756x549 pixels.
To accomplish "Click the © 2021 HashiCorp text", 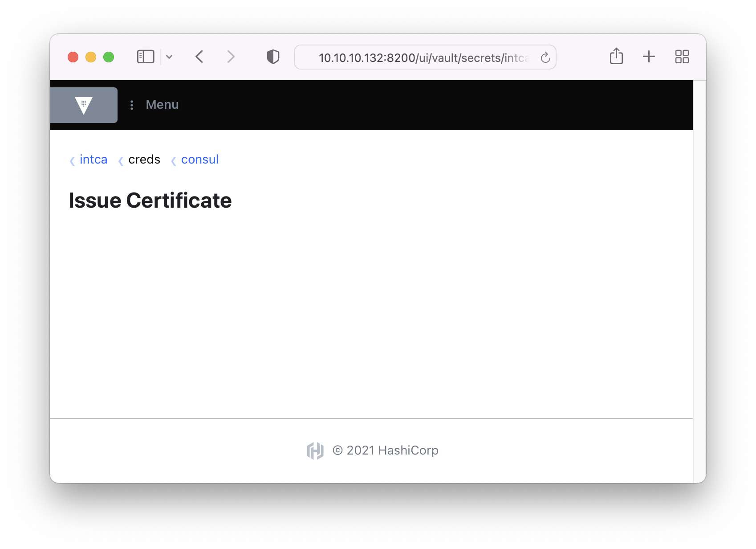I will 386,451.
